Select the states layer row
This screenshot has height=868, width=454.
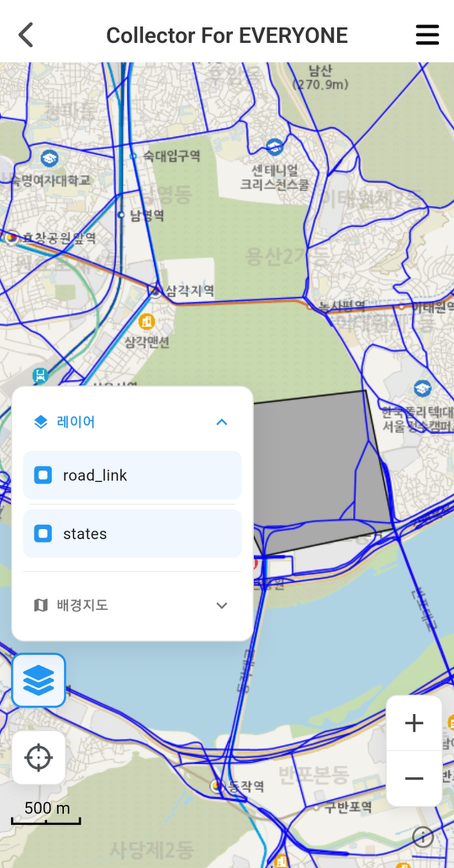tap(132, 534)
